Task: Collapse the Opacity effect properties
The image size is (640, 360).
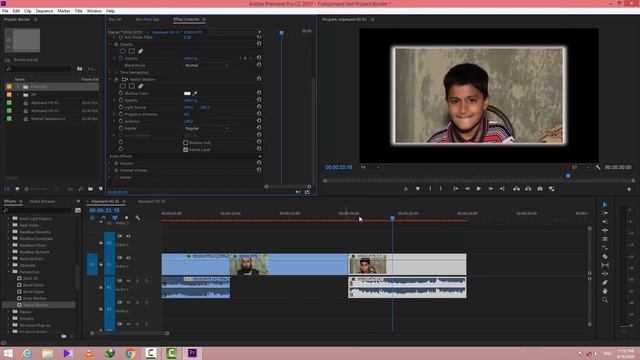Action: point(110,44)
